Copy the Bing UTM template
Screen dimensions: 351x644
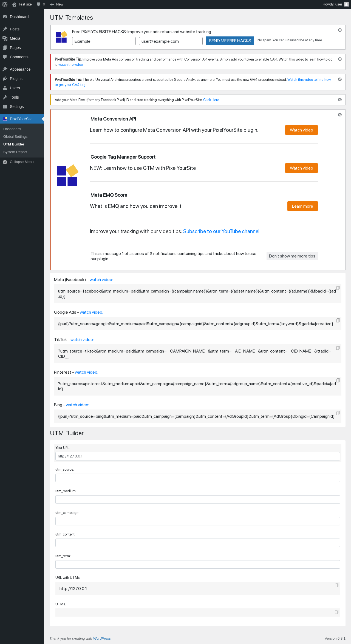pos(338,413)
